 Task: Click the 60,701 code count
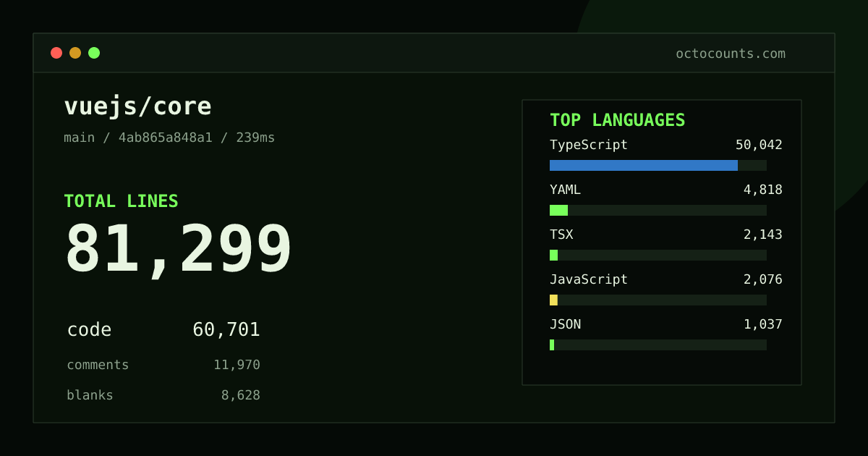(x=226, y=330)
